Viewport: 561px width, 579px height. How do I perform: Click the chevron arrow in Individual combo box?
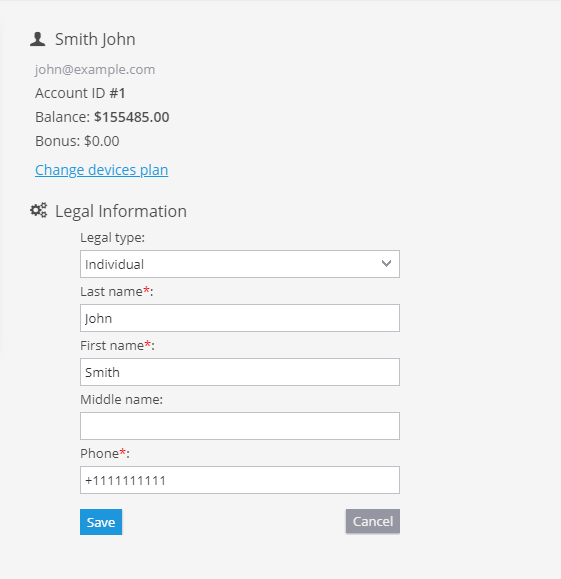(x=386, y=264)
